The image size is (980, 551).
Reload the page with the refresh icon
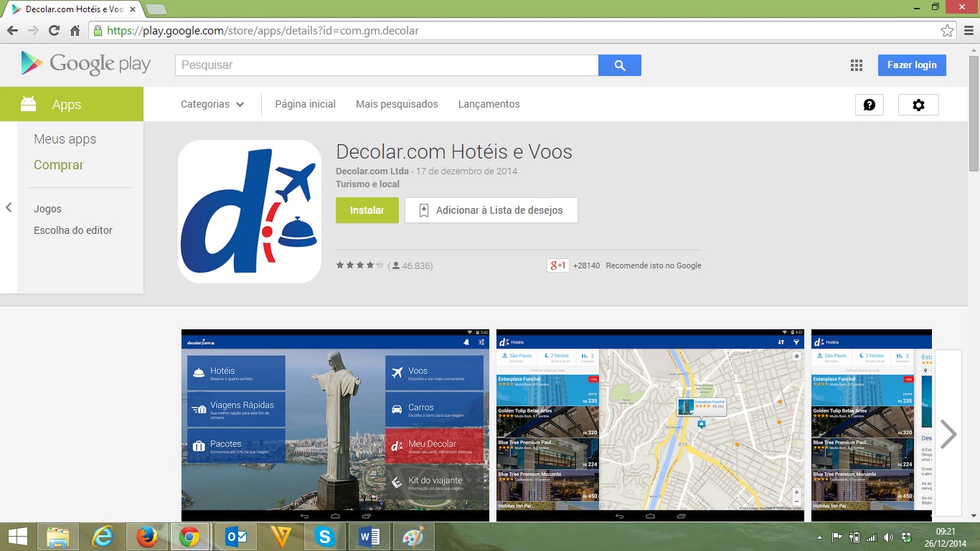pyautogui.click(x=54, y=31)
